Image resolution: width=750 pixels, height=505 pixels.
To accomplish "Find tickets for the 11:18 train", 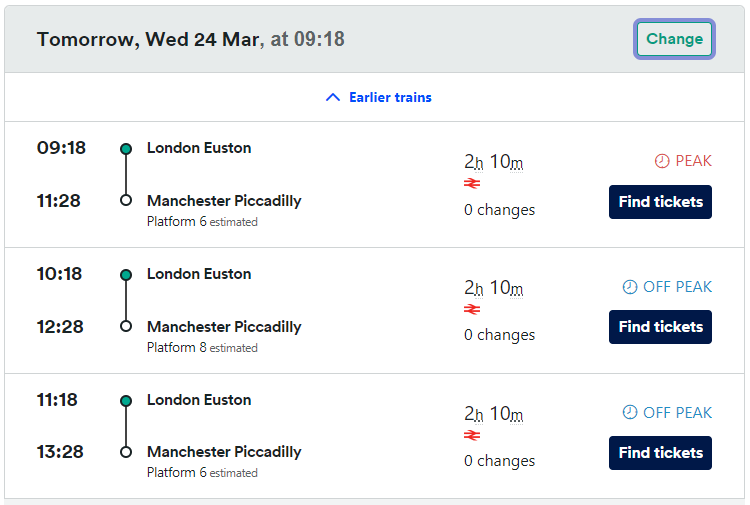I will 660,453.
